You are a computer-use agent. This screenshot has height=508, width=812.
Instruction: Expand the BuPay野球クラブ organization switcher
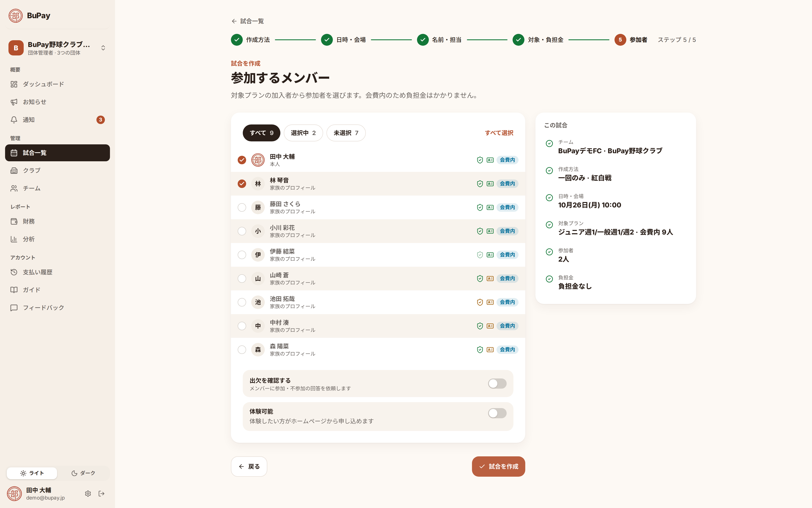point(57,48)
